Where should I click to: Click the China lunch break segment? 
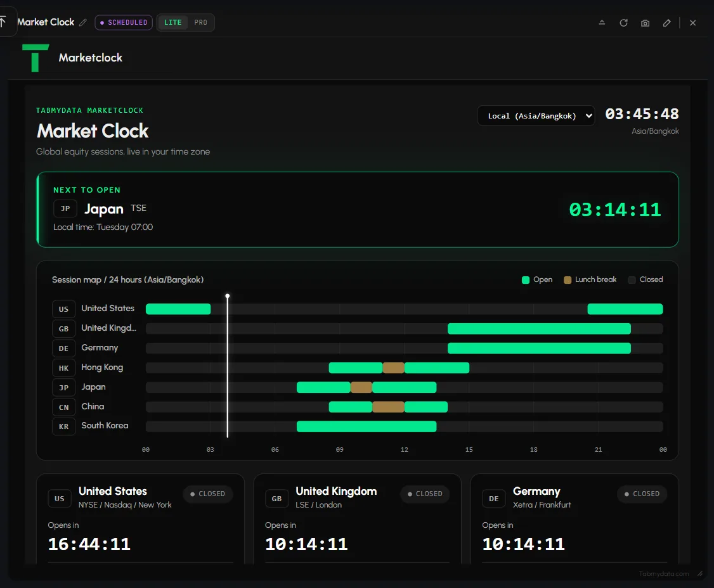pyautogui.click(x=388, y=407)
